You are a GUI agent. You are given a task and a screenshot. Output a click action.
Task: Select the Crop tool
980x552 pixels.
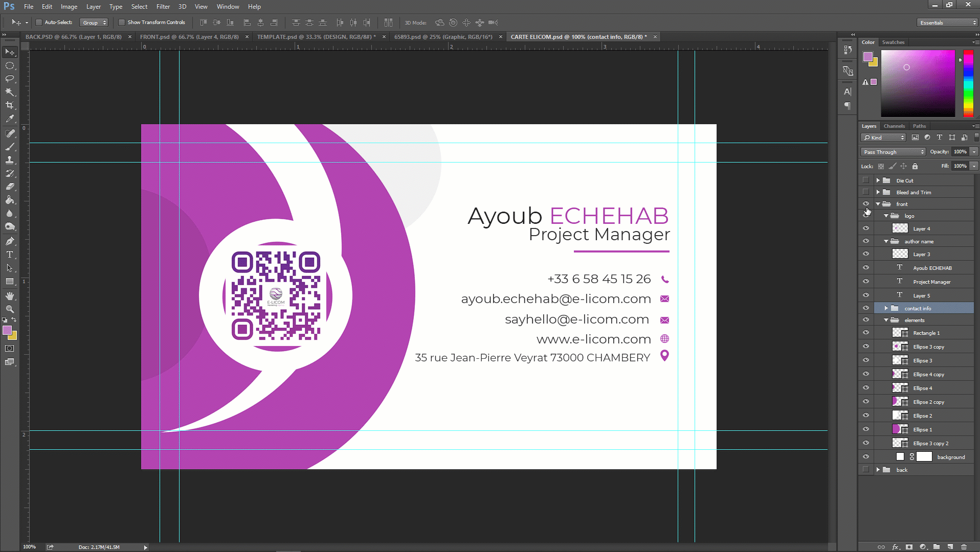(x=10, y=105)
